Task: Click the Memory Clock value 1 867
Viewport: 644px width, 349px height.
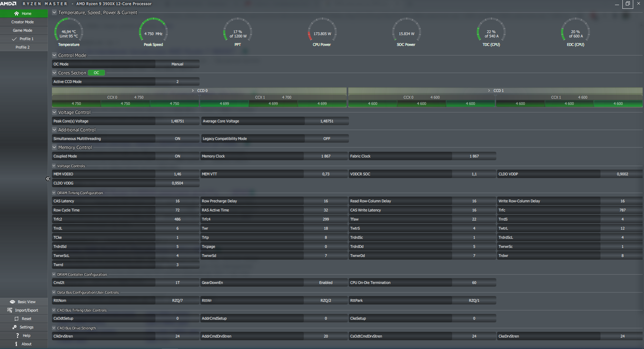Action: [326, 156]
